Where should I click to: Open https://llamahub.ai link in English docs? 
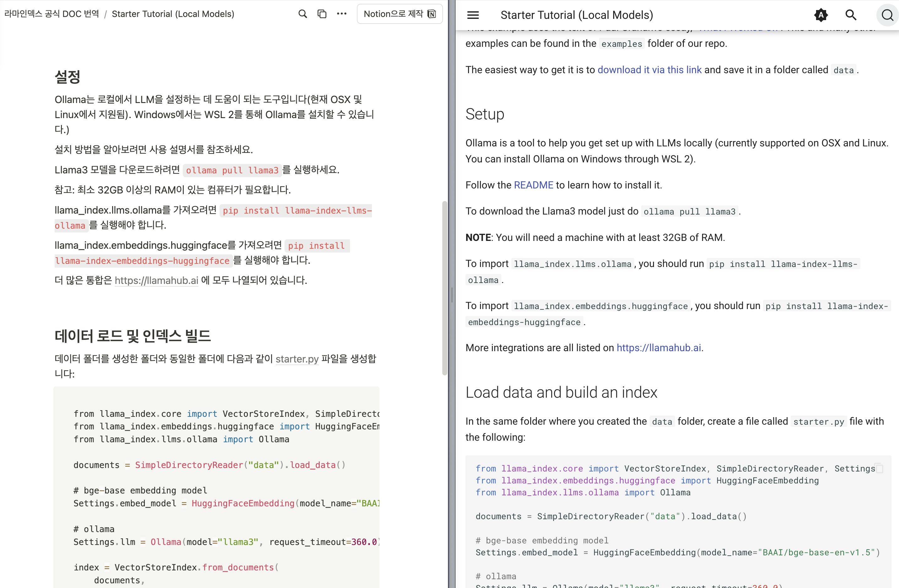click(x=659, y=348)
